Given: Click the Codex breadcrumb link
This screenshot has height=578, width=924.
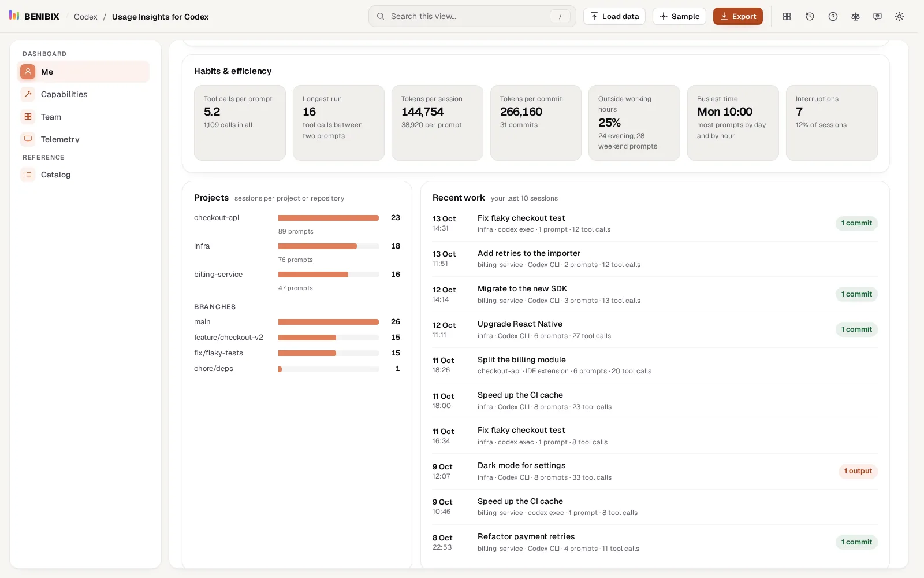Looking at the screenshot, I should tap(85, 17).
